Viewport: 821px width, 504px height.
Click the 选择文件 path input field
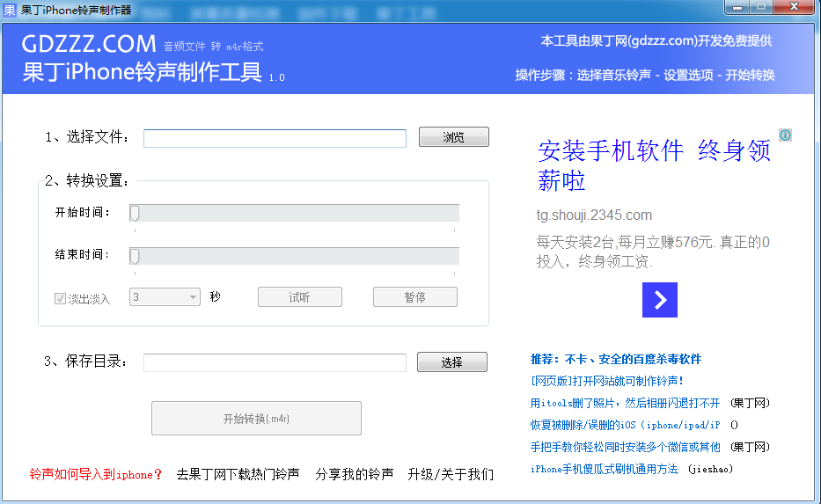pos(275,138)
